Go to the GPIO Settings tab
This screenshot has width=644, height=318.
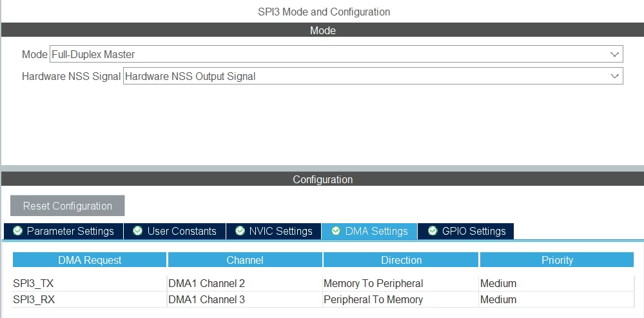click(465, 232)
